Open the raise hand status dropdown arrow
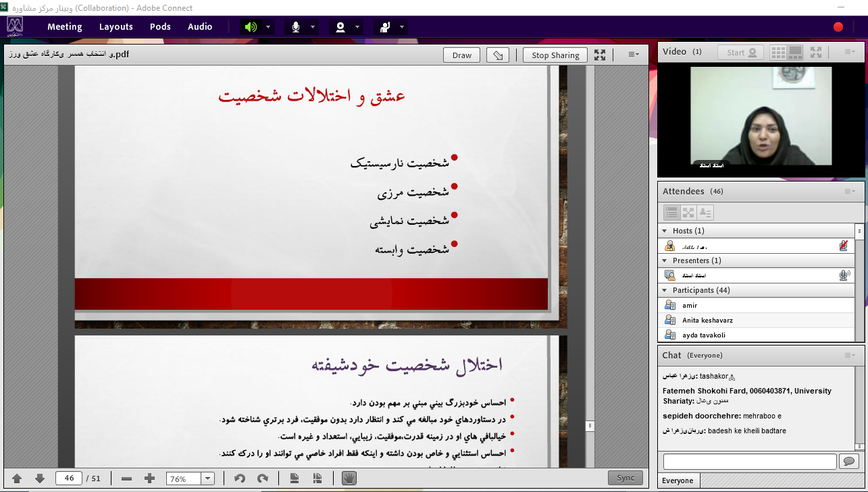 click(403, 27)
